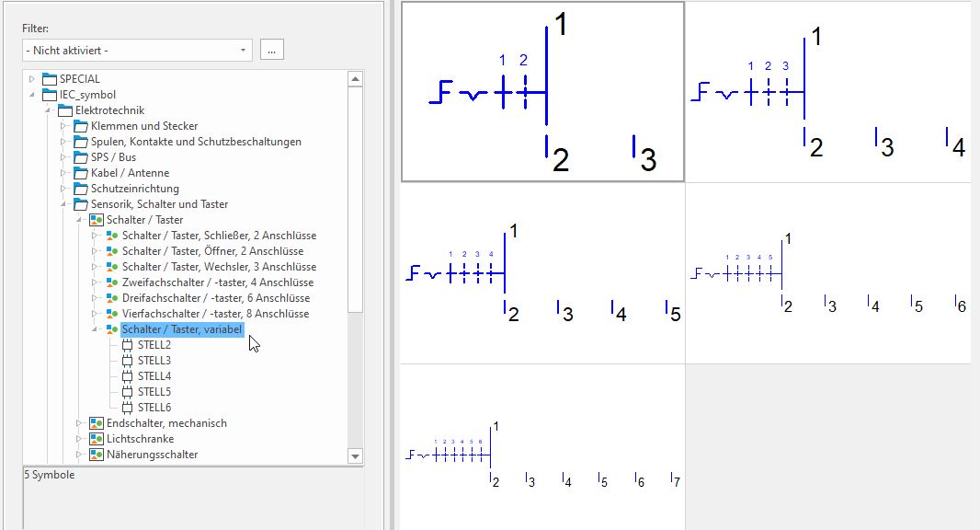This screenshot has height=530, width=980.
Task: Expand Spulen, Kontakte und Schutzbeschaltungen folder
Action: coord(63,142)
